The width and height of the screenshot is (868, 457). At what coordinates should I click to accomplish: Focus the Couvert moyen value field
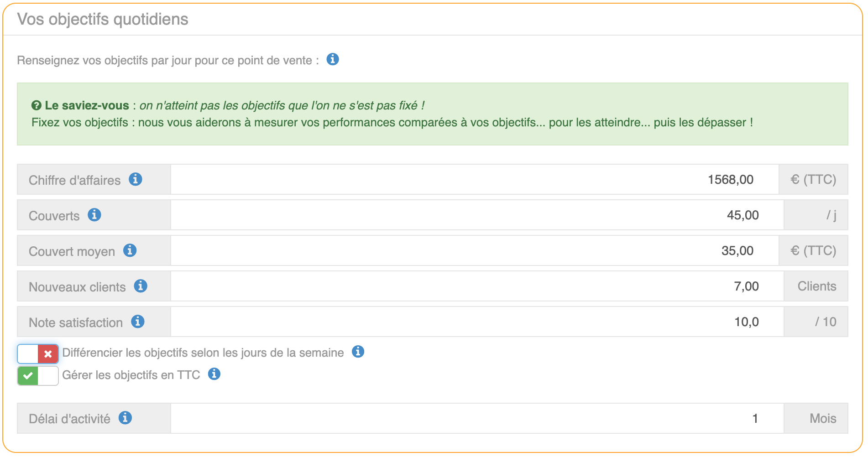[475, 250]
